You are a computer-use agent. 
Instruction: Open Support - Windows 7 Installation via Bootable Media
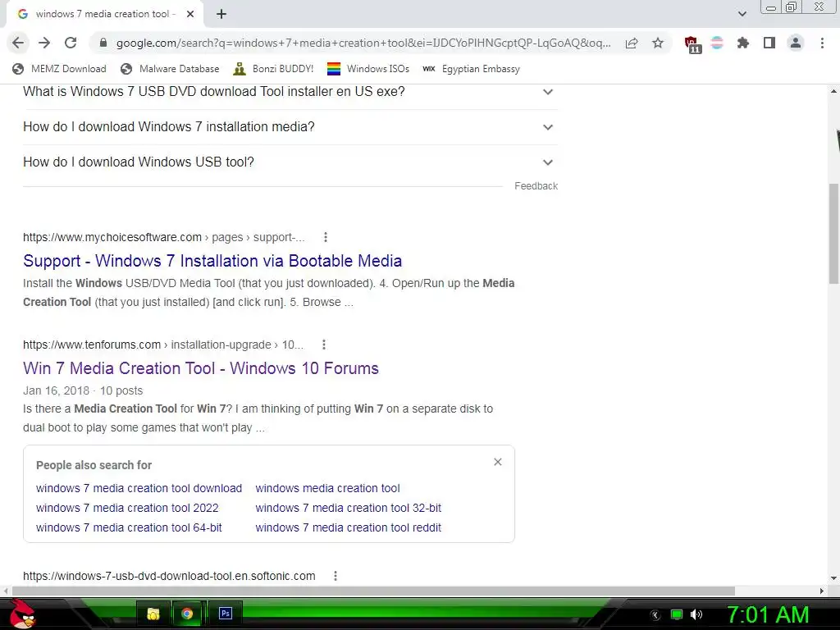pyautogui.click(x=212, y=261)
